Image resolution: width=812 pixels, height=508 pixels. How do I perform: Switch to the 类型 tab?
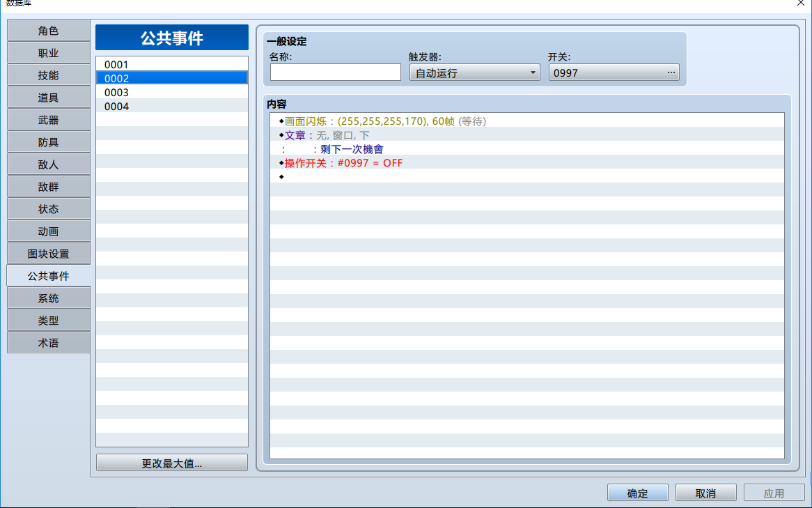point(48,321)
